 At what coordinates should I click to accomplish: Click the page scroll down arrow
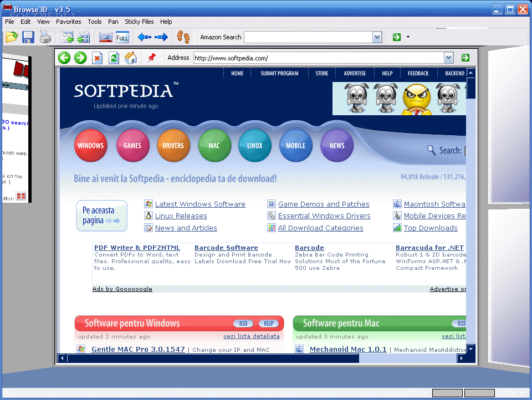(x=470, y=348)
